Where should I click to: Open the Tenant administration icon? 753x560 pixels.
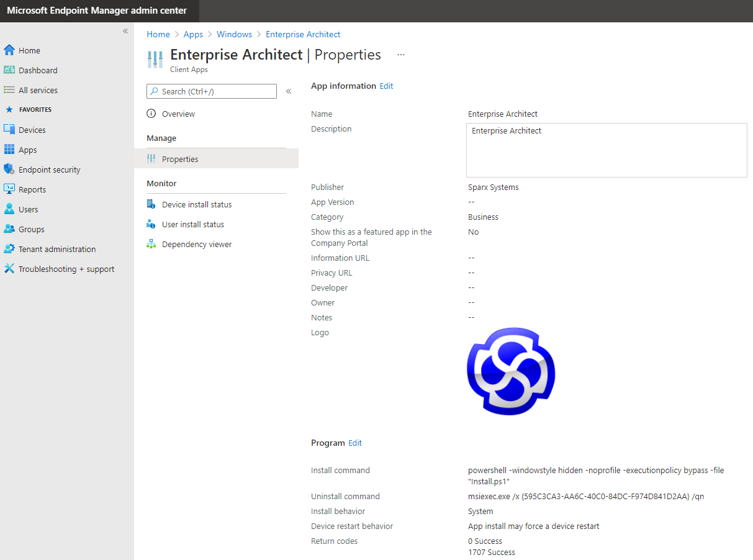click(x=9, y=249)
